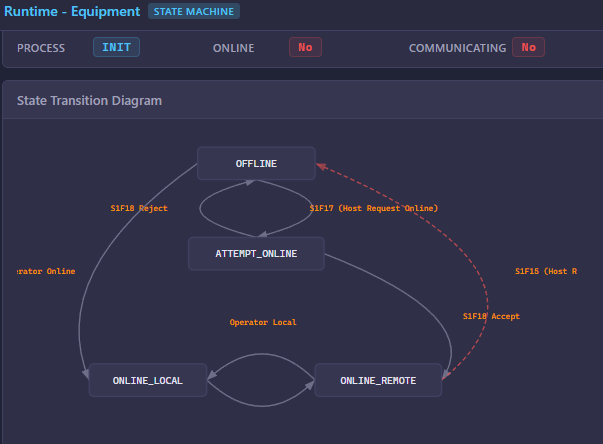Click the ONLINE status No badge

point(305,47)
